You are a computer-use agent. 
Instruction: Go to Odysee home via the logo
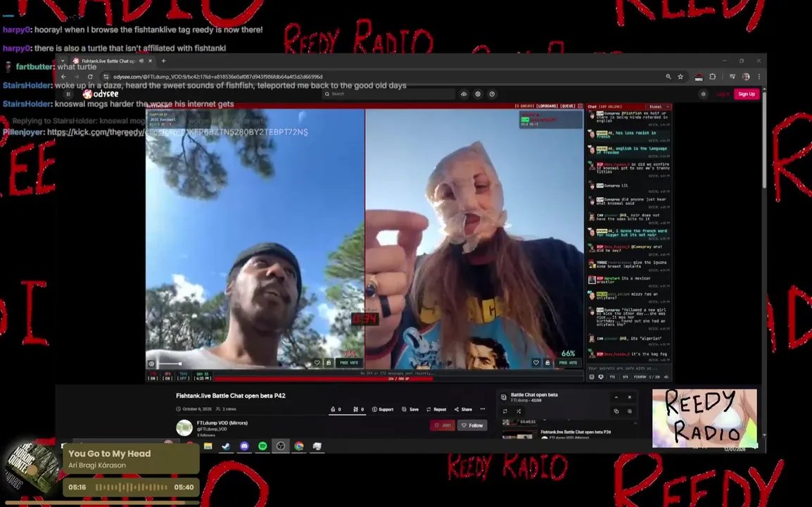[x=101, y=94]
